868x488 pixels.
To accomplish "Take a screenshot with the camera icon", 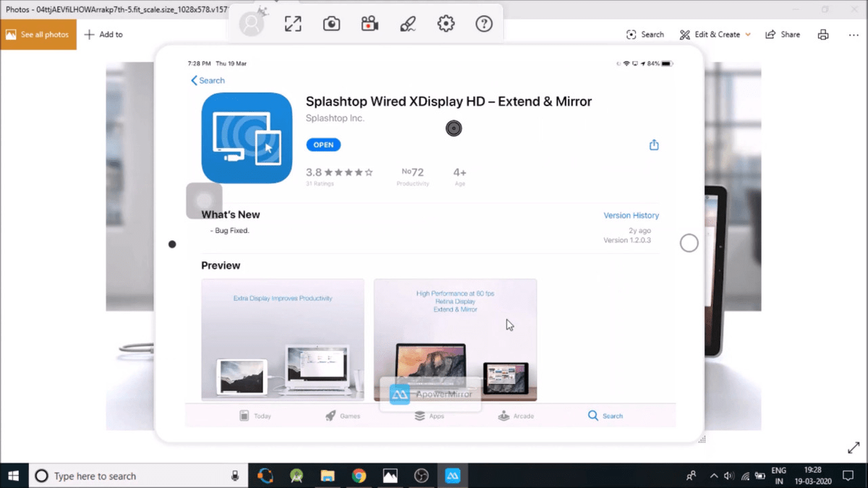I will 331,24.
